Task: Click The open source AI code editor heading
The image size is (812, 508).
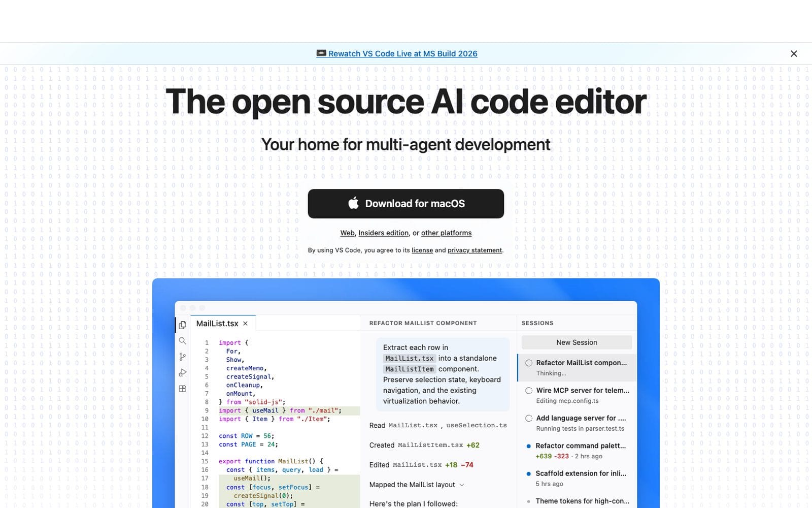Action: (406, 102)
